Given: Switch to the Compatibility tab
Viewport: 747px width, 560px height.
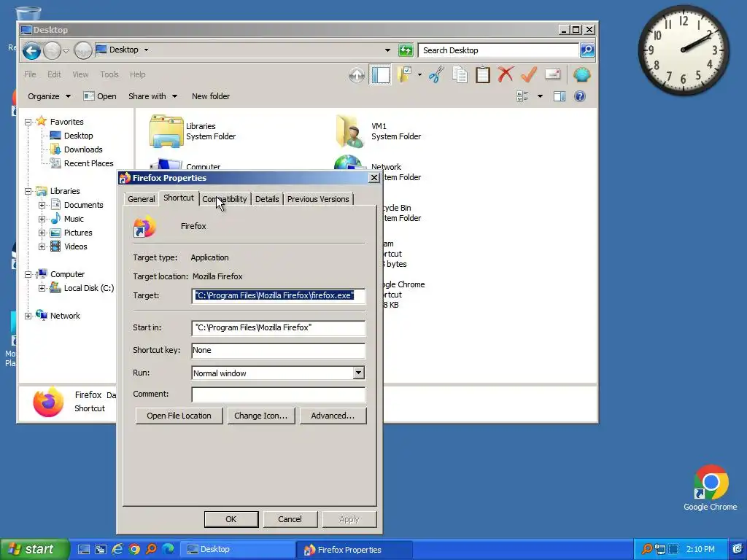Looking at the screenshot, I should [225, 199].
